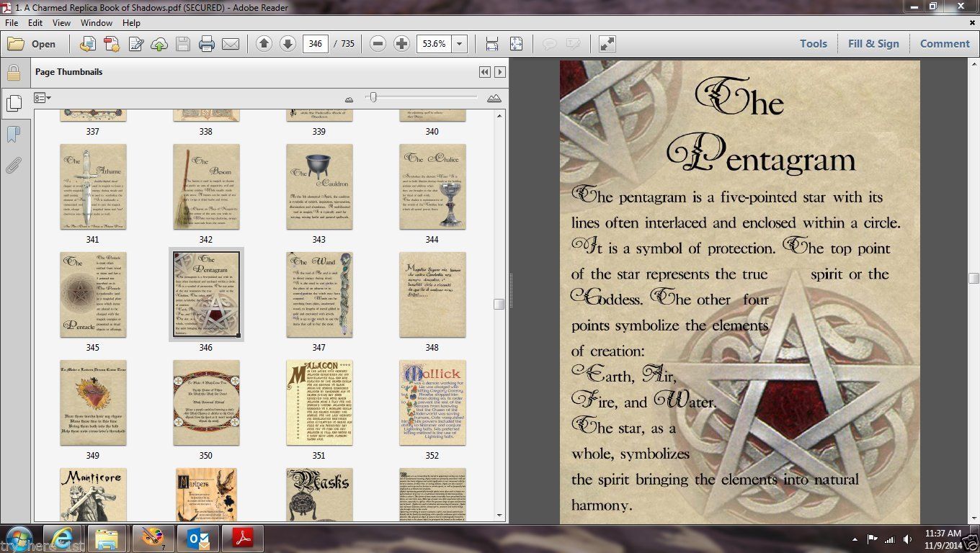Click the Attachments paperclip icon

[x=13, y=165]
